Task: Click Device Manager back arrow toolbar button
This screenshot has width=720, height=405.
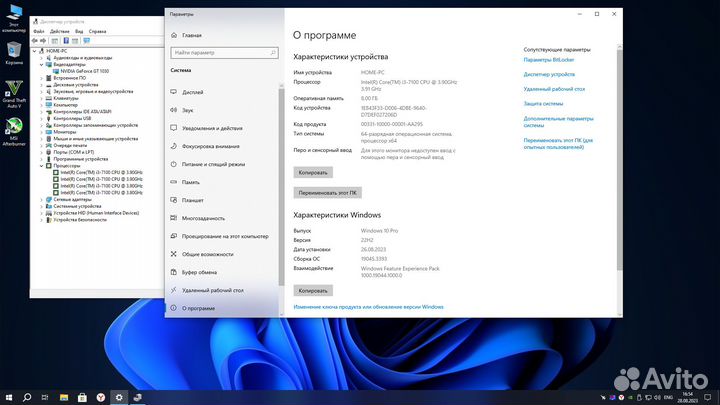Action: pyautogui.click(x=35, y=41)
